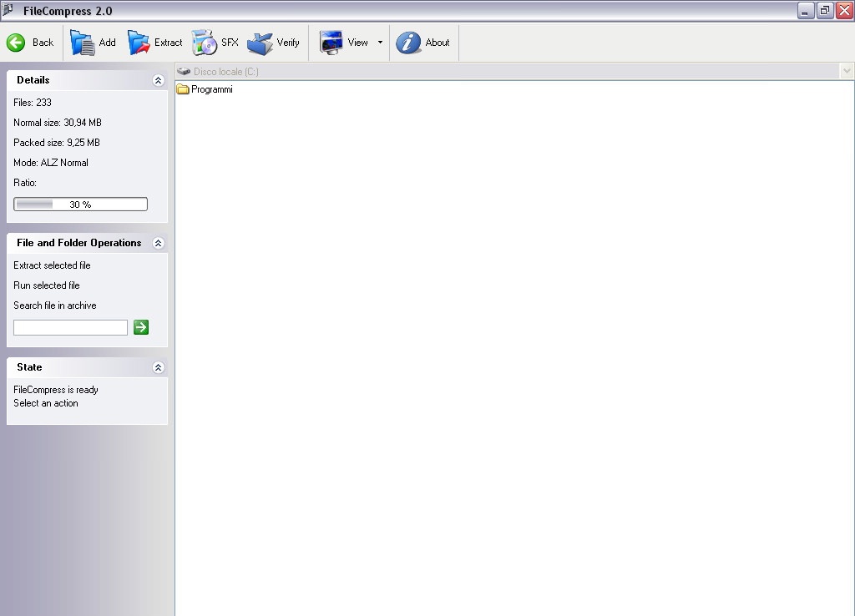Click the Add files toolbar icon
Screen dimensions: 855x616
[83, 43]
